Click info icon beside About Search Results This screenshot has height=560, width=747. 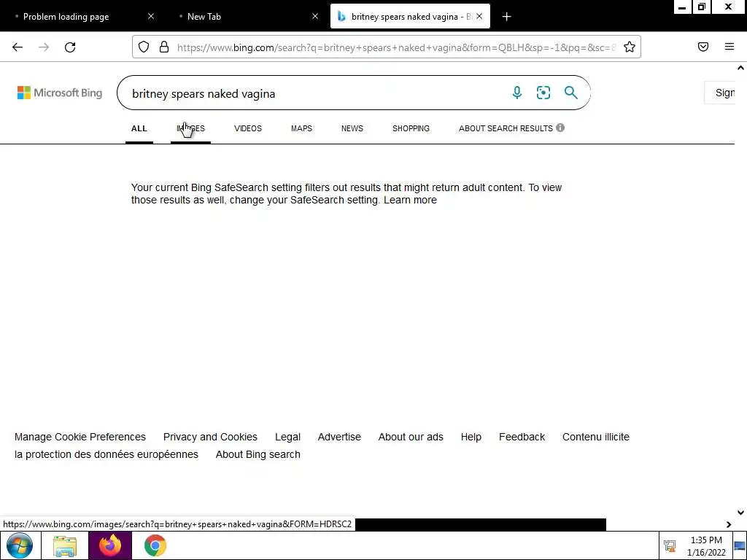tap(560, 128)
